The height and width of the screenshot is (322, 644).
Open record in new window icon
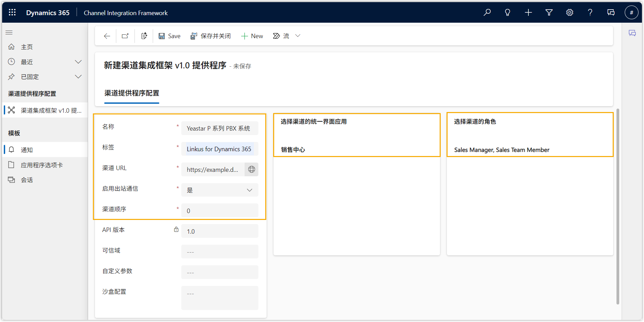coord(125,36)
